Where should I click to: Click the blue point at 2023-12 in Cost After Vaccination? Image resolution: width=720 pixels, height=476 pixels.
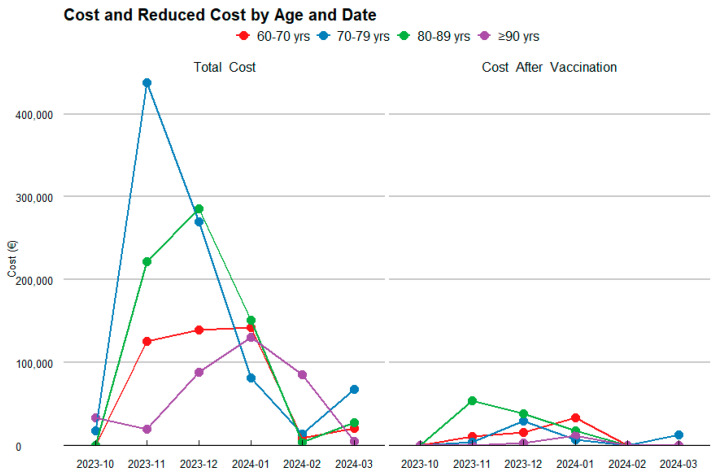[x=523, y=421]
